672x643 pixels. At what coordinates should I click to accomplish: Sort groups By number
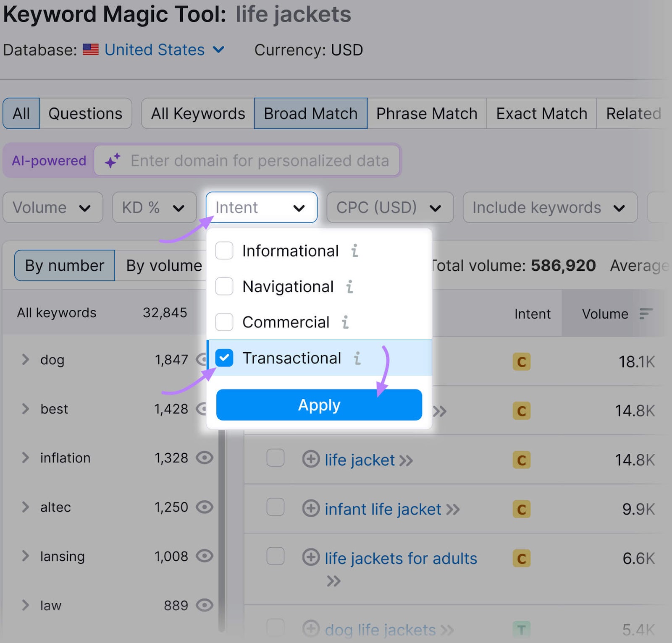[x=64, y=265]
